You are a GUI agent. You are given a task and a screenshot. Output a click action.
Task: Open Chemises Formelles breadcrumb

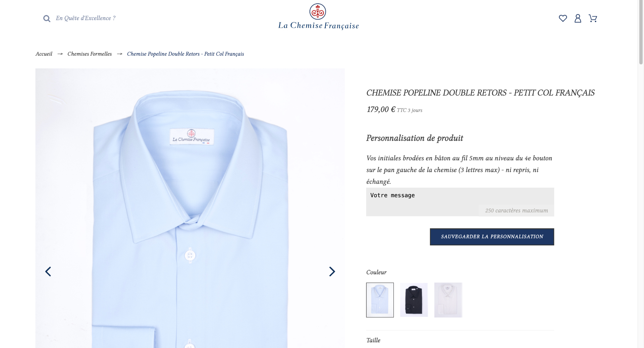click(x=90, y=54)
